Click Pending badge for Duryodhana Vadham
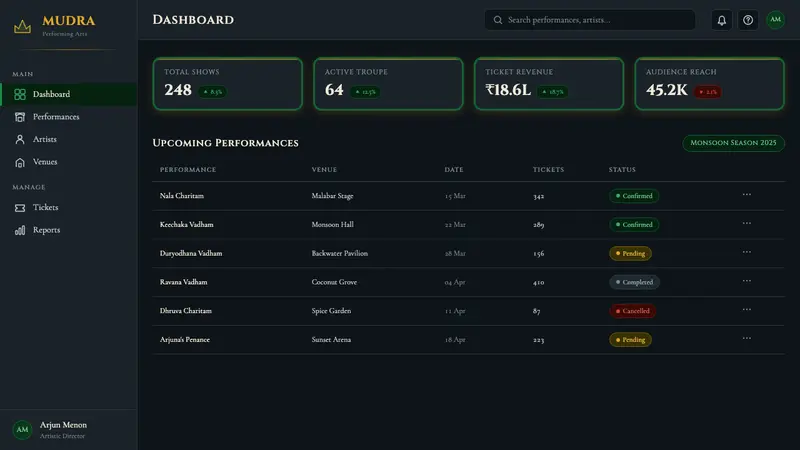The image size is (800, 450). (630, 254)
